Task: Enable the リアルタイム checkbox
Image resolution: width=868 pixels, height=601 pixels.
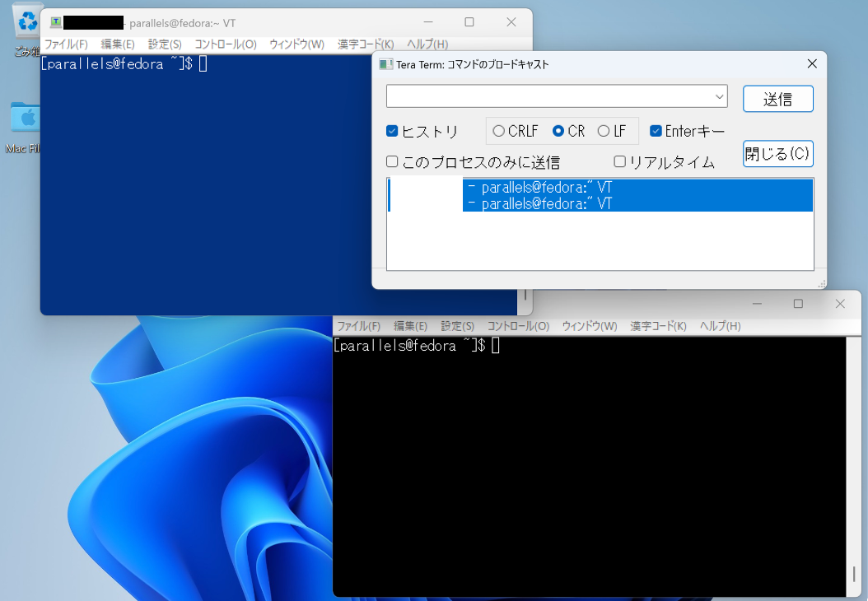Action: pyautogui.click(x=620, y=161)
